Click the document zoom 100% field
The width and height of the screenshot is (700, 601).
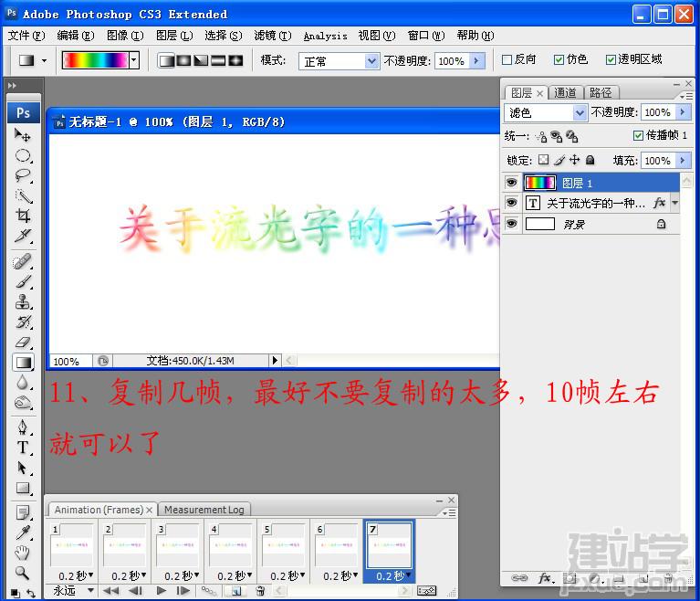(x=70, y=361)
